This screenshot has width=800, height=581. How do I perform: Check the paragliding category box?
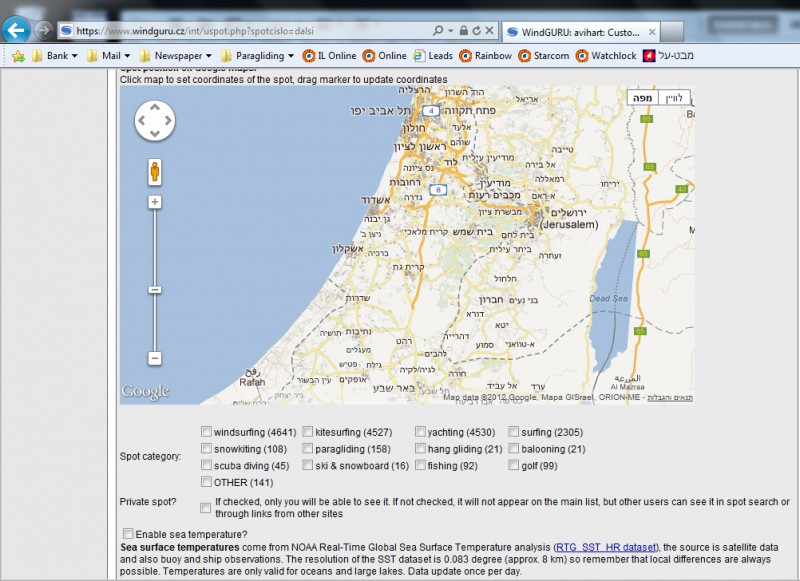point(308,449)
